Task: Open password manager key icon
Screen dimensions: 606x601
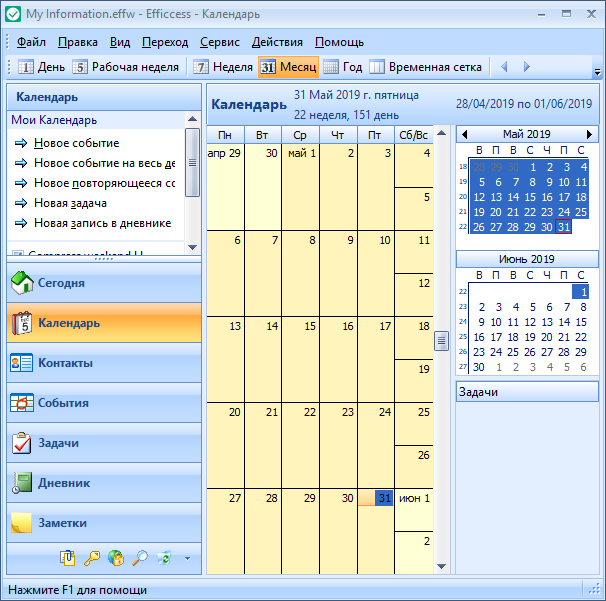Action: (x=92, y=558)
